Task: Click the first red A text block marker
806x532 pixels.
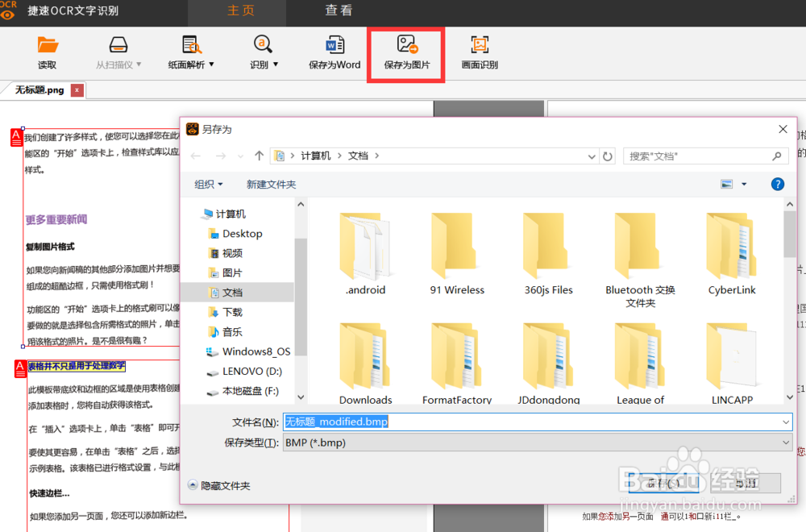Action: pyautogui.click(x=16, y=138)
